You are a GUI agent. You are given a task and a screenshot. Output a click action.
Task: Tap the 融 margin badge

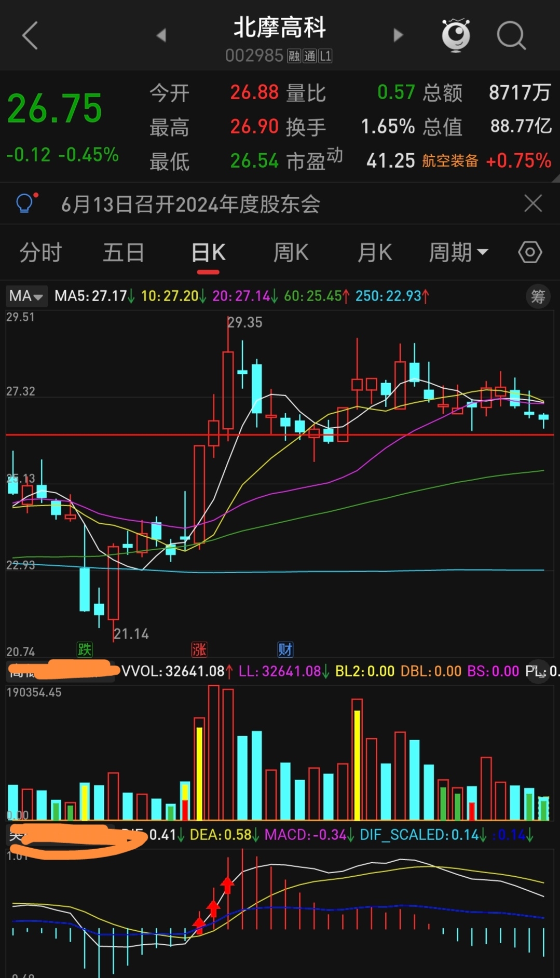click(294, 56)
